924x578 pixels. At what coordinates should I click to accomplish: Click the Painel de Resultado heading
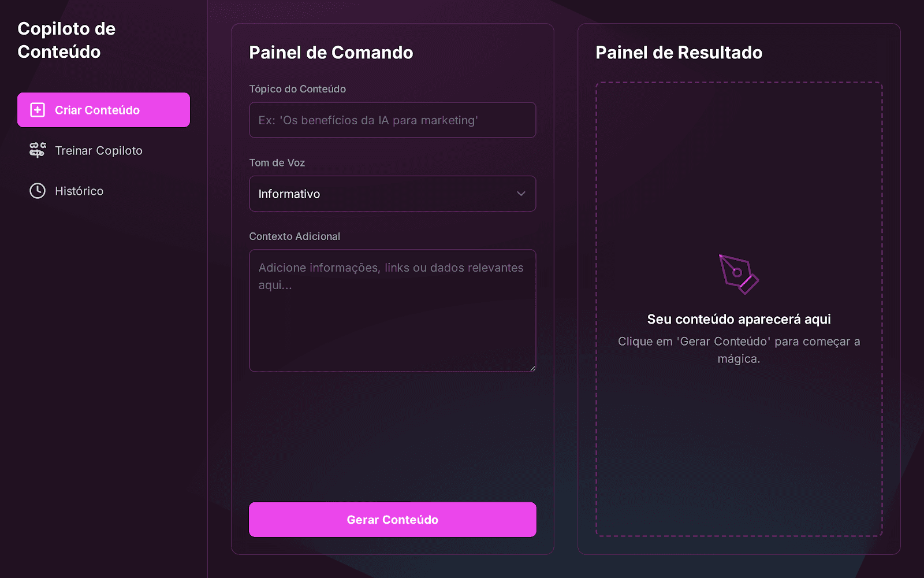coord(679,53)
